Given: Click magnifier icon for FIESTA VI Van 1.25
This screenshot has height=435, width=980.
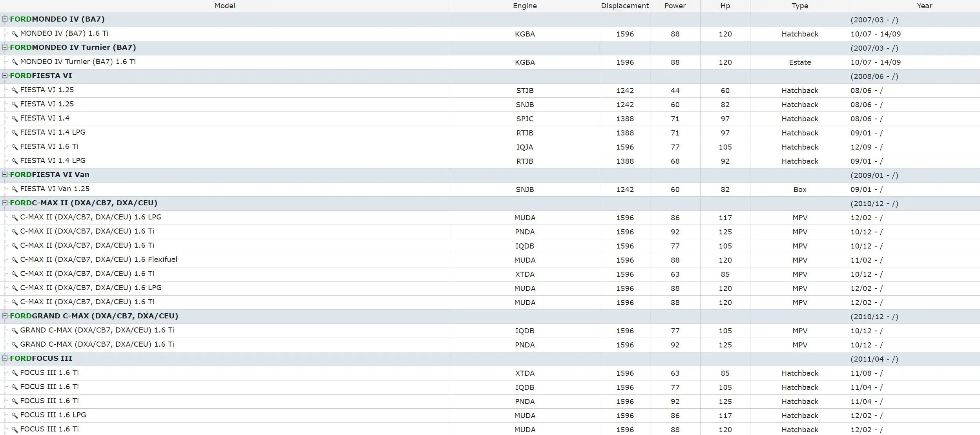Looking at the screenshot, I should 15,189.
